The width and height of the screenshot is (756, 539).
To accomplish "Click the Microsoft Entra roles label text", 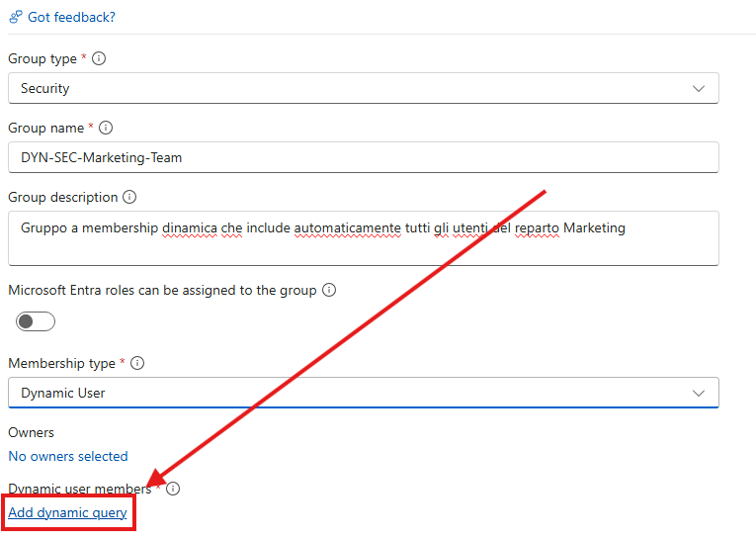I will click(x=162, y=291).
